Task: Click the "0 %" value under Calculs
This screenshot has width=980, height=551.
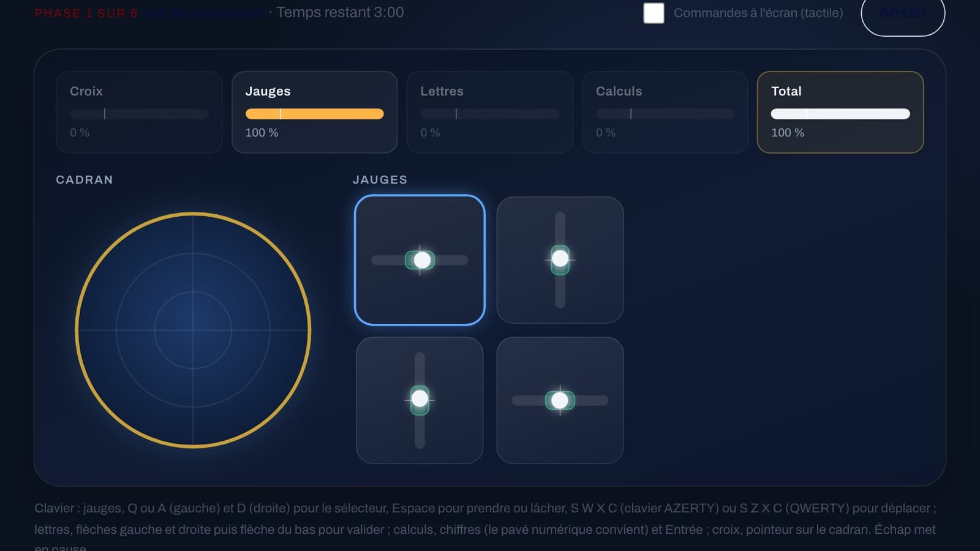Action: (606, 133)
